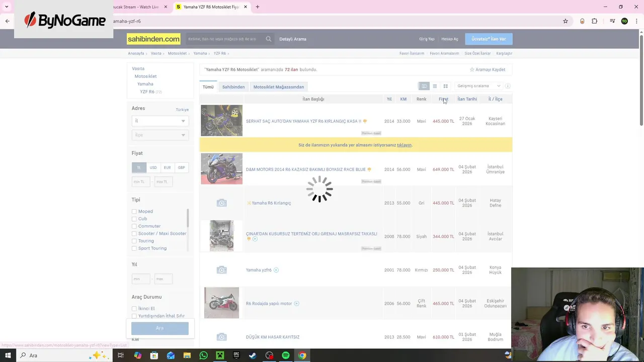644x362 pixels.
Task: Open Microsoft Store from taskbar
Action: click(x=154, y=355)
